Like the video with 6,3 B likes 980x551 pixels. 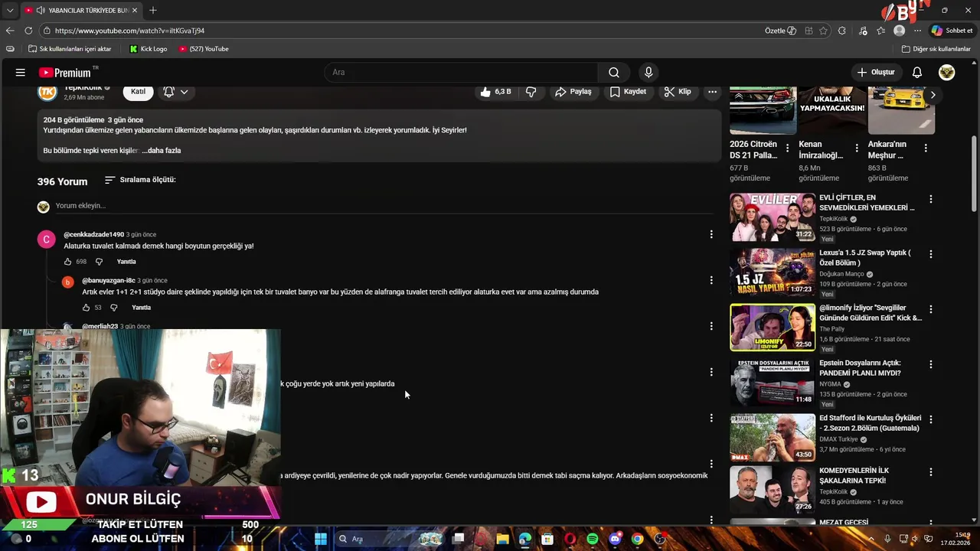[x=495, y=92]
